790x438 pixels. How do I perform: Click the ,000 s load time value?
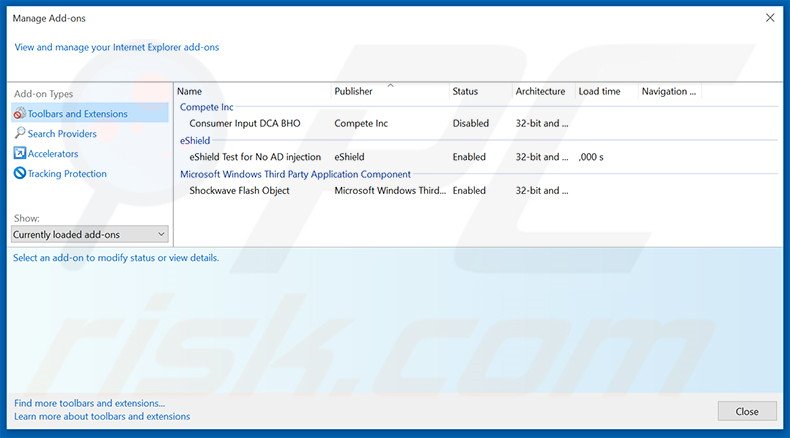(590, 157)
